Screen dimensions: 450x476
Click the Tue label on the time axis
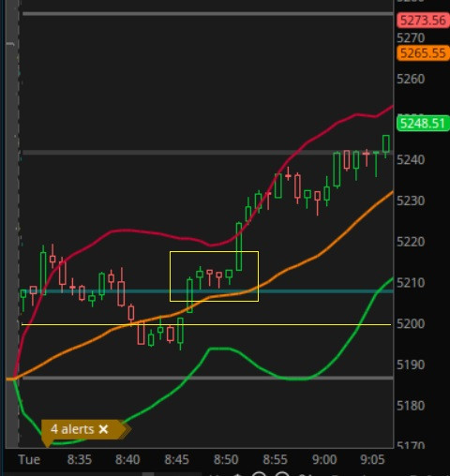[x=29, y=460]
